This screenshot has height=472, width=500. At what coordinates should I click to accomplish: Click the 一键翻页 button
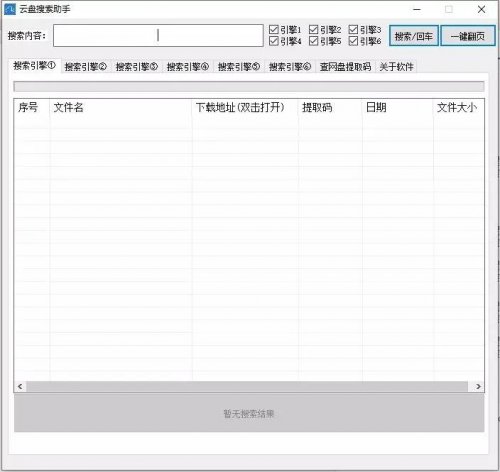click(468, 36)
